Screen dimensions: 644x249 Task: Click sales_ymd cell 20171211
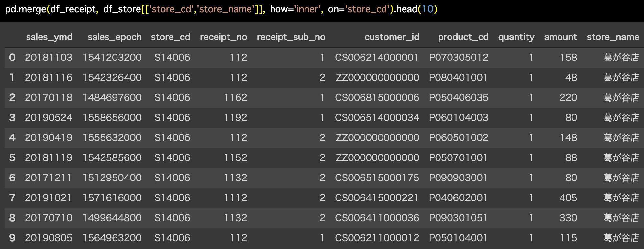[48, 178]
